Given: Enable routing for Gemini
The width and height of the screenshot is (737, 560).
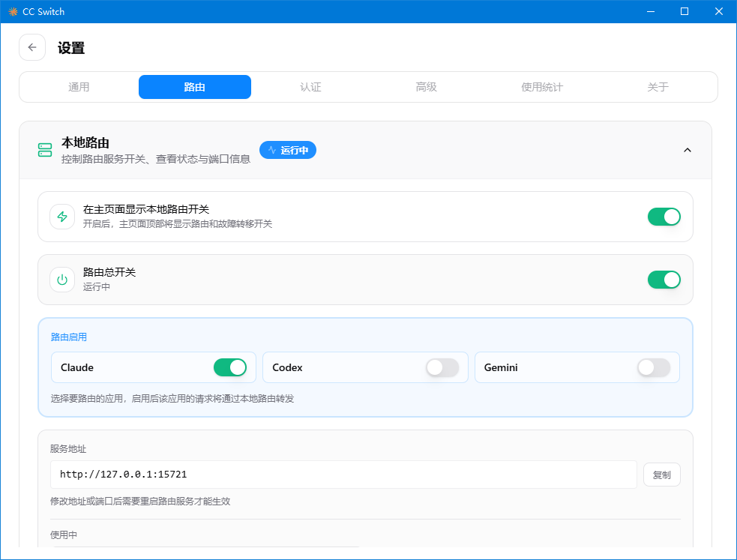Looking at the screenshot, I should point(654,367).
